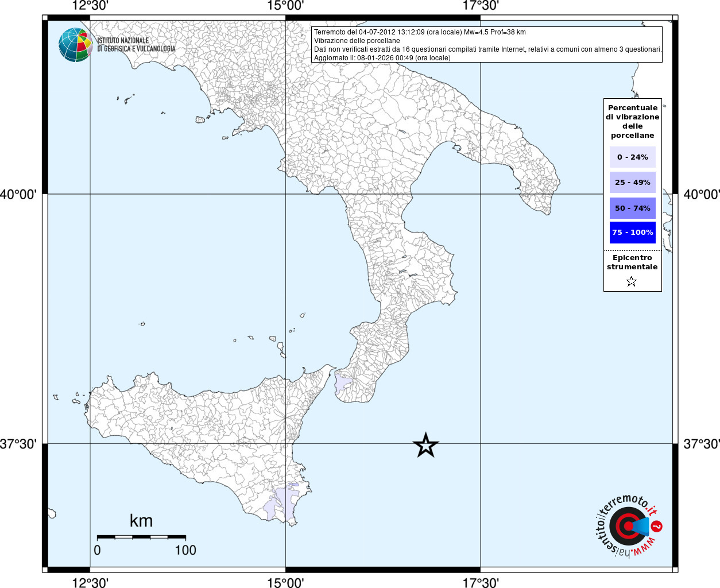Click the INGV globe logo
The width and height of the screenshot is (720, 588).
(x=76, y=45)
